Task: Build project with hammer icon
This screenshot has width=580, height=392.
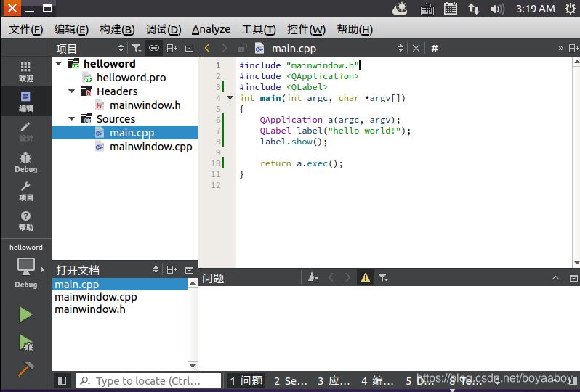Action: [x=26, y=369]
